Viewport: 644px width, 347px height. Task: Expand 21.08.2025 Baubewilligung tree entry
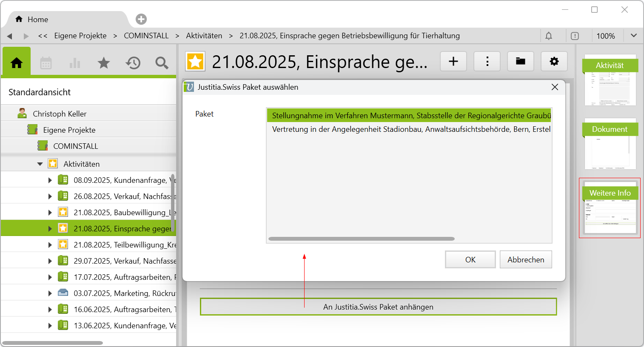tap(50, 212)
